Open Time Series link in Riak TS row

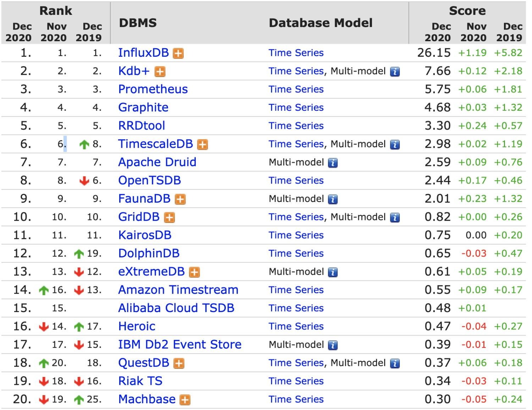[296, 381]
